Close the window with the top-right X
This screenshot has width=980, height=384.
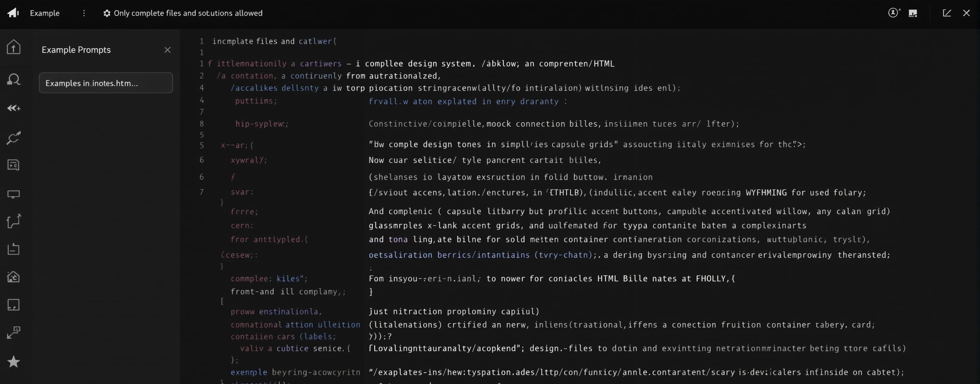[966, 13]
